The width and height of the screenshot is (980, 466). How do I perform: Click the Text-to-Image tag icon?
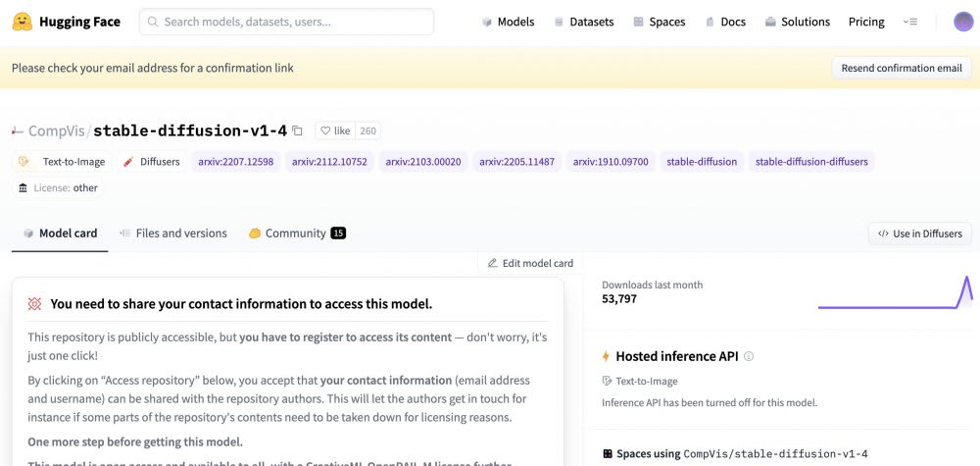click(24, 161)
